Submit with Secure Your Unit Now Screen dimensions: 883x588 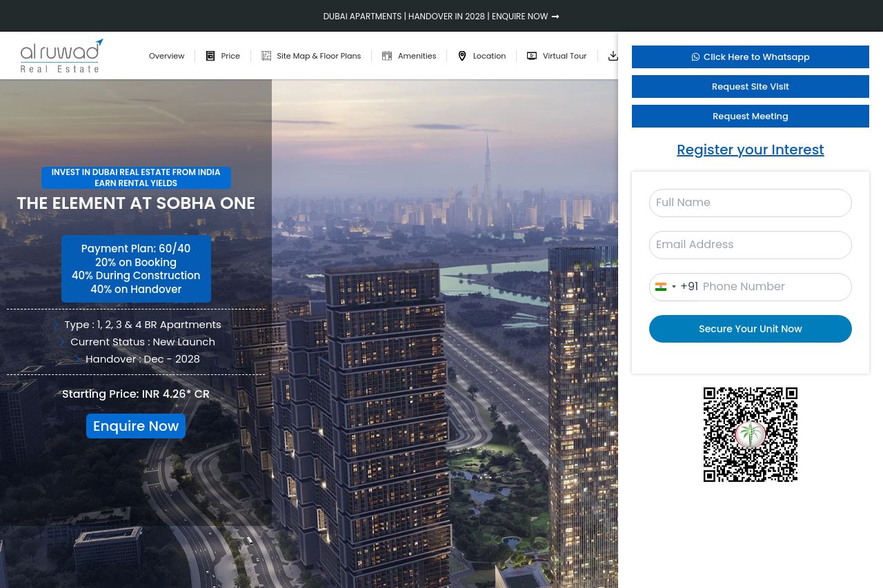[x=751, y=329]
